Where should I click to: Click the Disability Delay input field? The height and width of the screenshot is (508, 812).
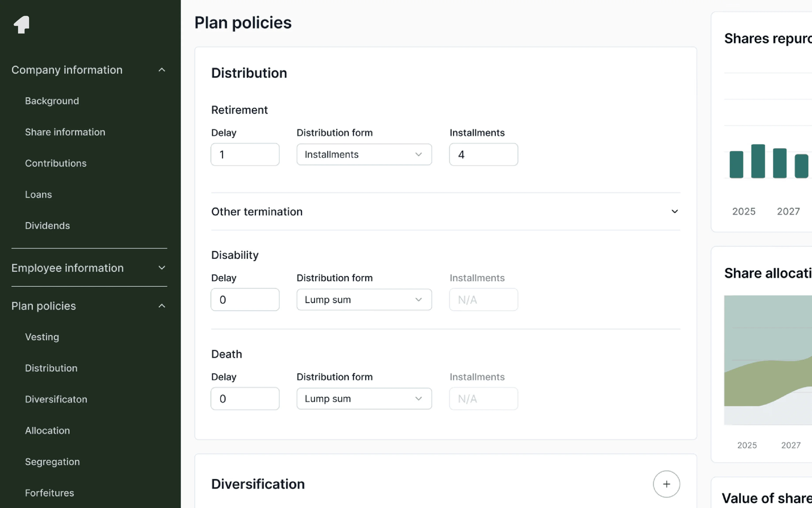tap(245, 300)
